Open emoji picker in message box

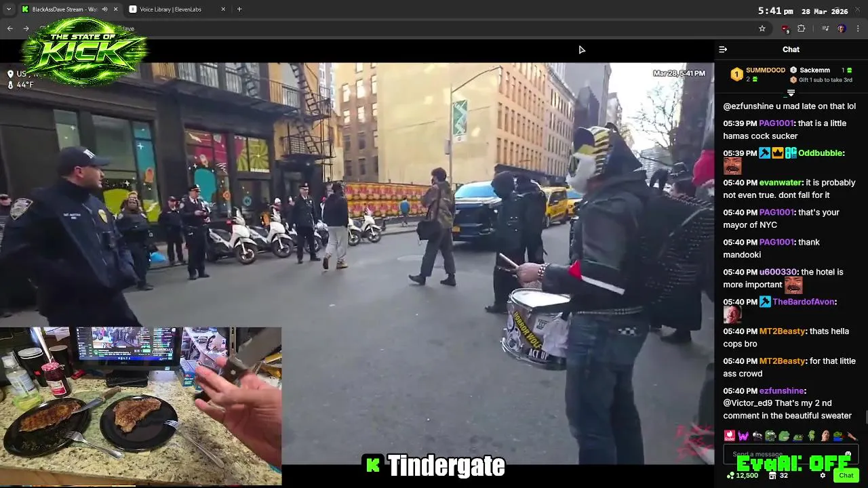tap(848, 454)
